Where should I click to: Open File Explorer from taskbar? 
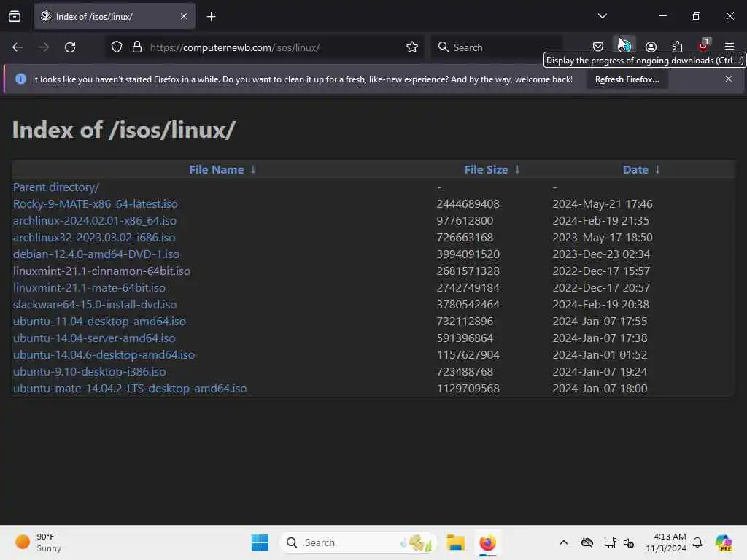coord(455,542)
